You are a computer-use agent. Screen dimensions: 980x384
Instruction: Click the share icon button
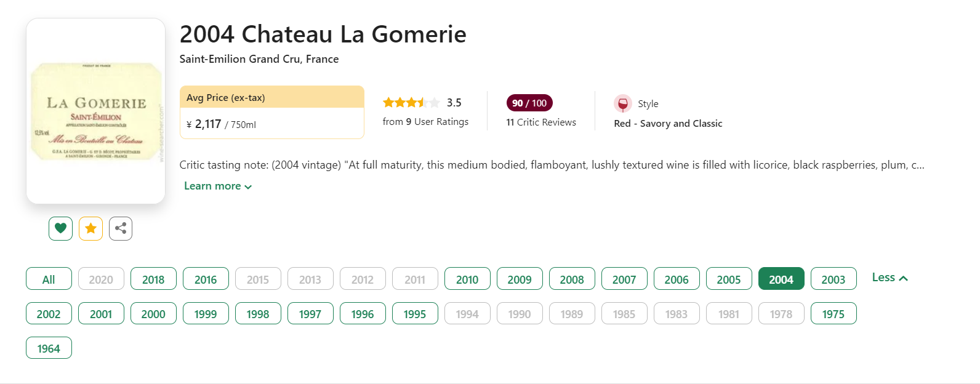point(121,228)
